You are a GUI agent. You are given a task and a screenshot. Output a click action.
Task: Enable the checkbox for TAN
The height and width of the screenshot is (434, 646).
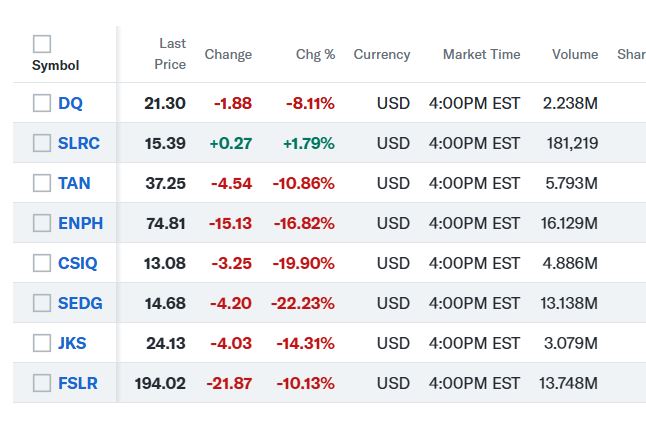(42, 183)
